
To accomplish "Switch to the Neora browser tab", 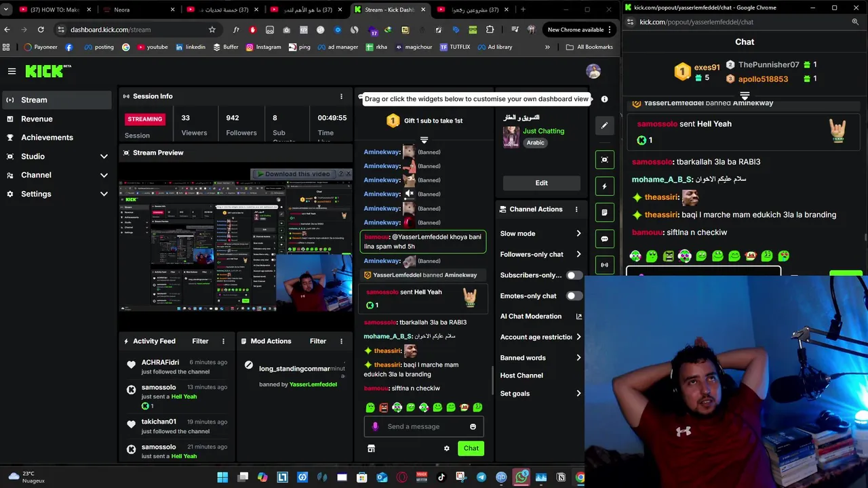I will [139, 9].
